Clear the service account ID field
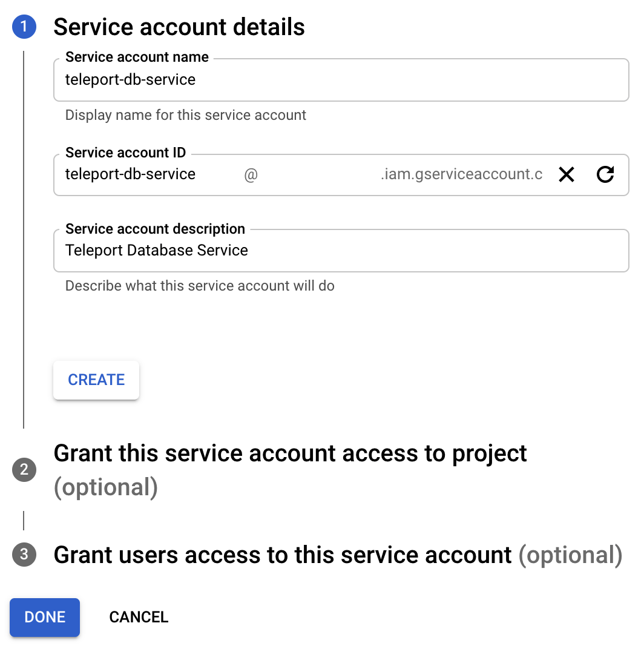 [x=567, y=174]
